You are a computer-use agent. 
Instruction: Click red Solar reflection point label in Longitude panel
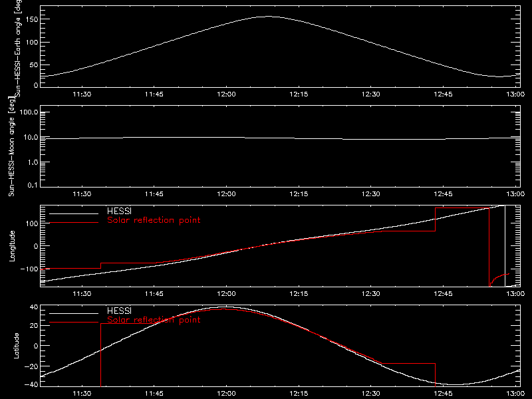tap(154, 220)
